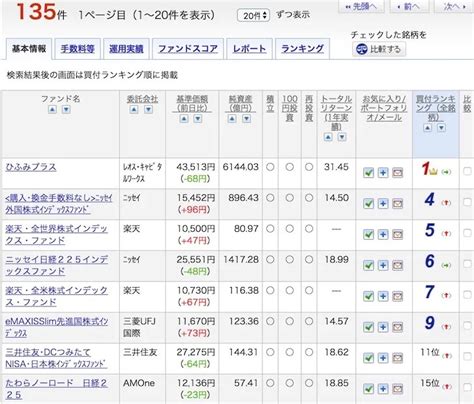Viewport: 474px width, 404px height.
Task: Sort 基準価額 descending arrow
Action: [198, 119]
